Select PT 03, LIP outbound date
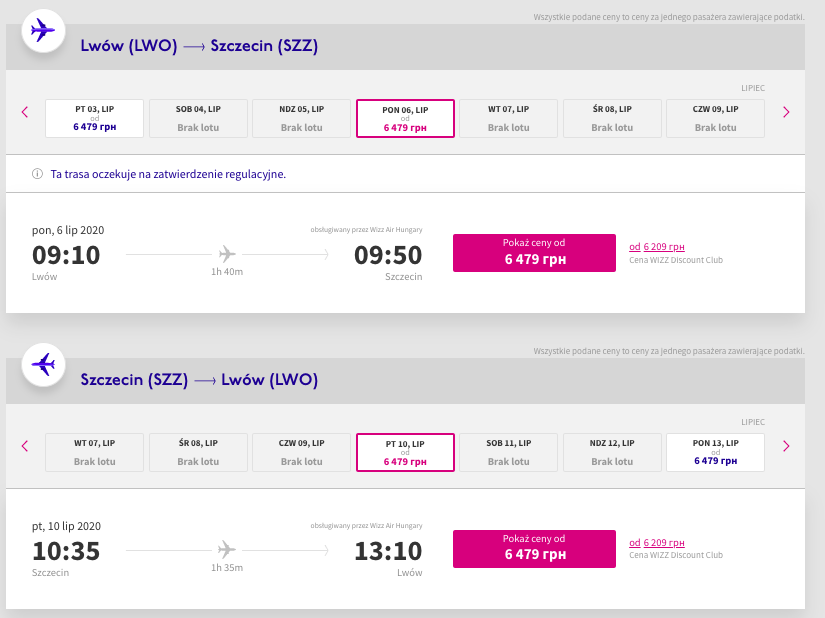Screen dimensions: 825x618 click(95, 118)
